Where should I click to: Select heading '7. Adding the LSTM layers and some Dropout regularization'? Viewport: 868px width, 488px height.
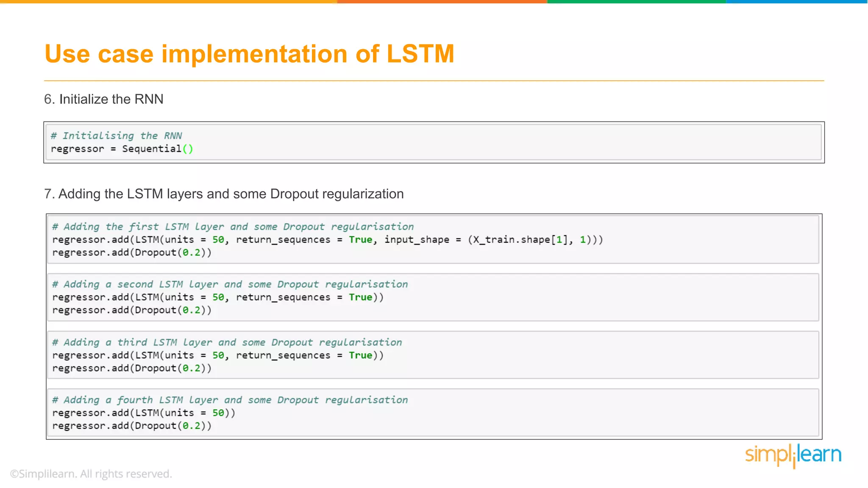coord(224,194)
